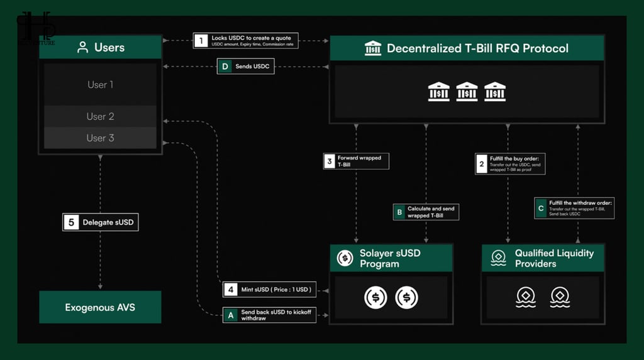Click the person icon beside Users

(x=82, y=47)
